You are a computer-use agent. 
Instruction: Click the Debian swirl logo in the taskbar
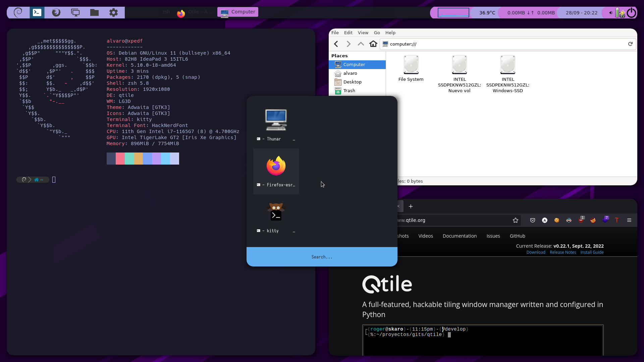point(18,12)
